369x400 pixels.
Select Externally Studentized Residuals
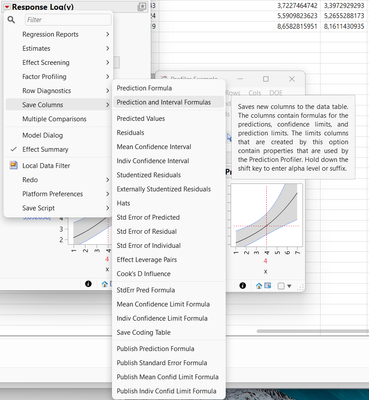[x=169, y=189]
